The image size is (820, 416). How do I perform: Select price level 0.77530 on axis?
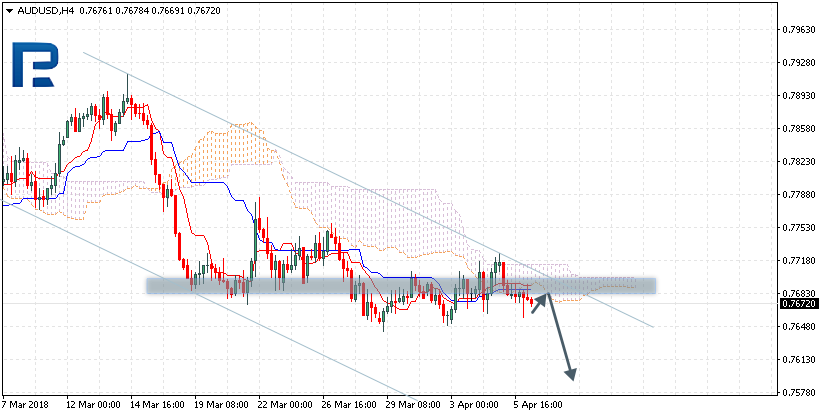click(800, 228)
